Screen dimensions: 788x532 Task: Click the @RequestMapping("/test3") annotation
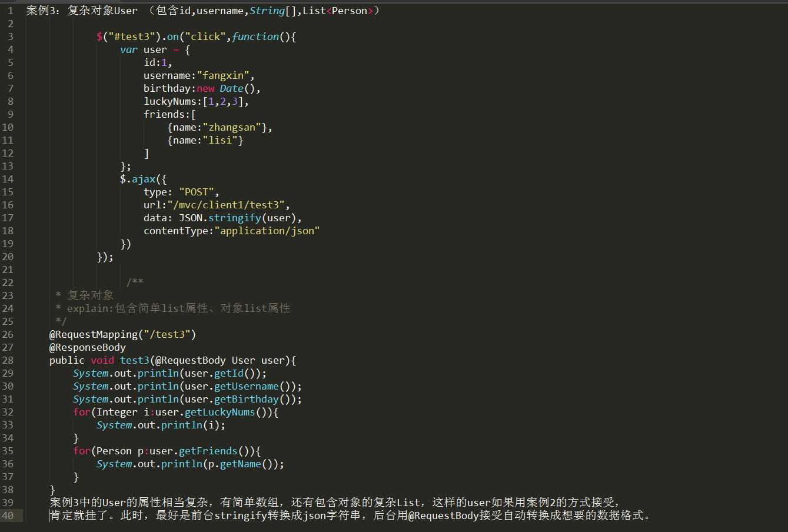pos(122,334)
